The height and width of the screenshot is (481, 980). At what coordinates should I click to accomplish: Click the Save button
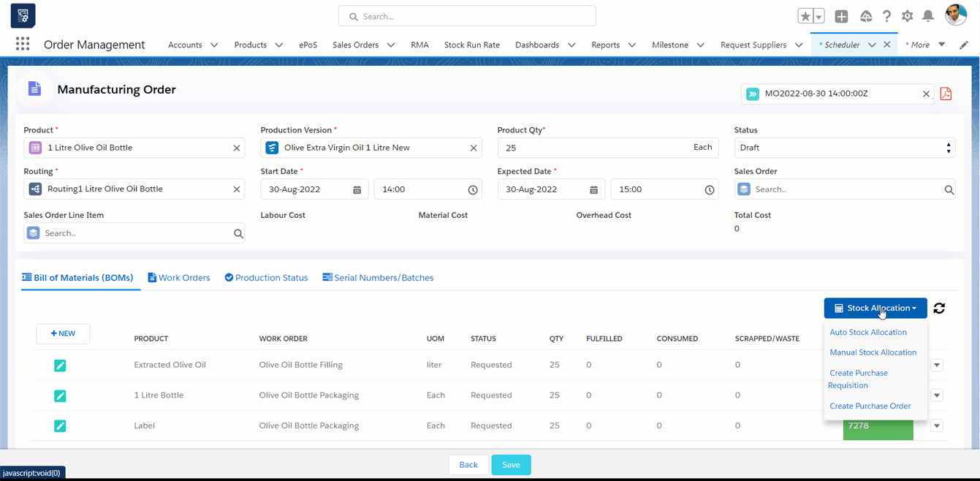coord(511,465)
